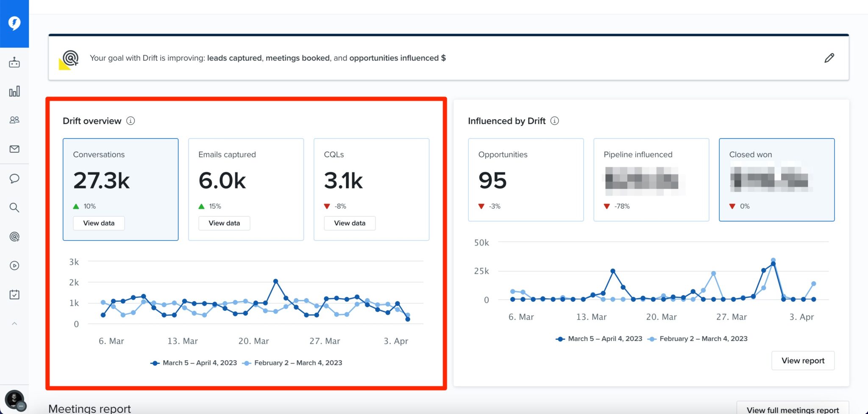Open the reports bar-chart icon
Screen dimensions: 868x414
(15, 91)
